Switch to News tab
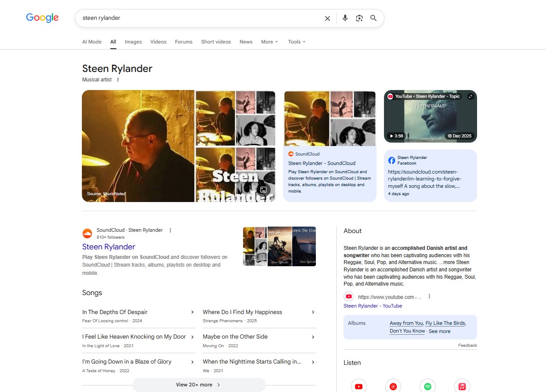 (x=246, y=42)
